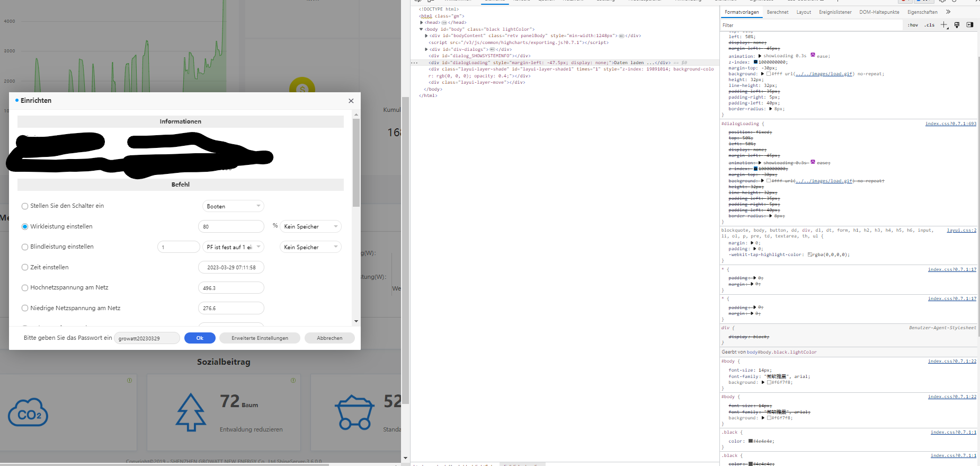Open the three-dot actions for the dialogLoading row

pyautogui.click(x=414, y=63)
